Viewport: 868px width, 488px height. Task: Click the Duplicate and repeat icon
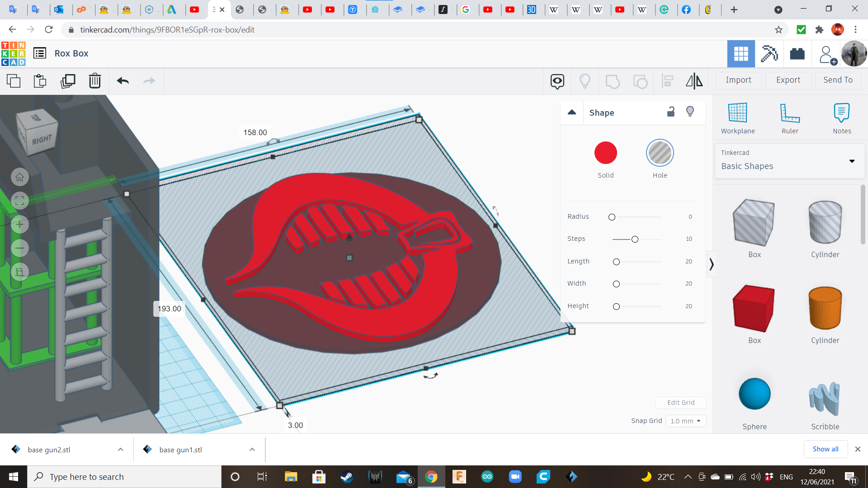68,81
